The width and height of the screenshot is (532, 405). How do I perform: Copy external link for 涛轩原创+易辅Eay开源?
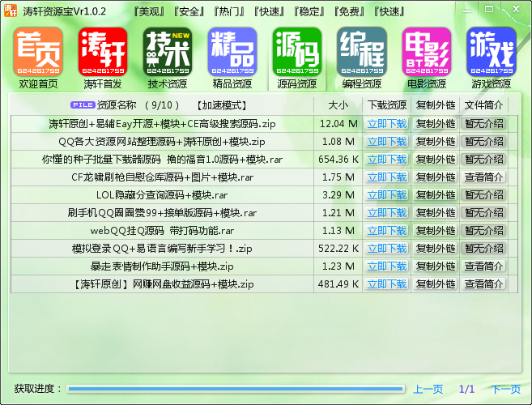(436, 124)
